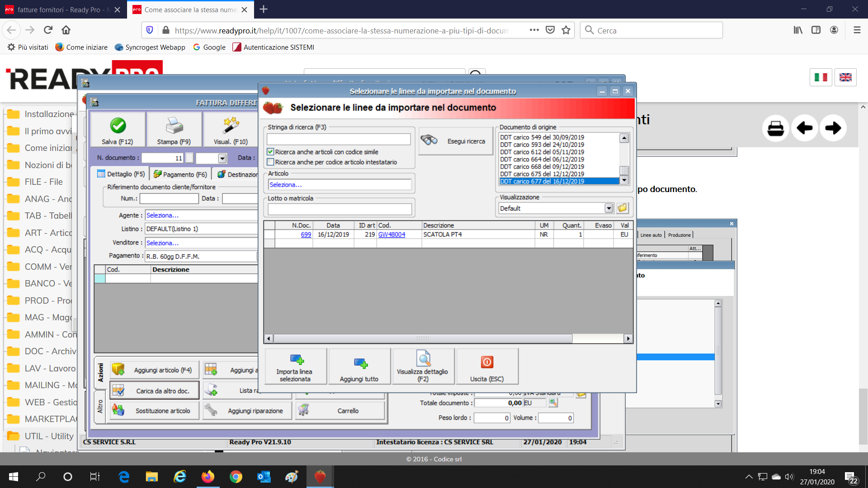868x488 pixels.
Task: Open Ready Pro strawberry taskbar icon
Action: click(x=320, y=476)
